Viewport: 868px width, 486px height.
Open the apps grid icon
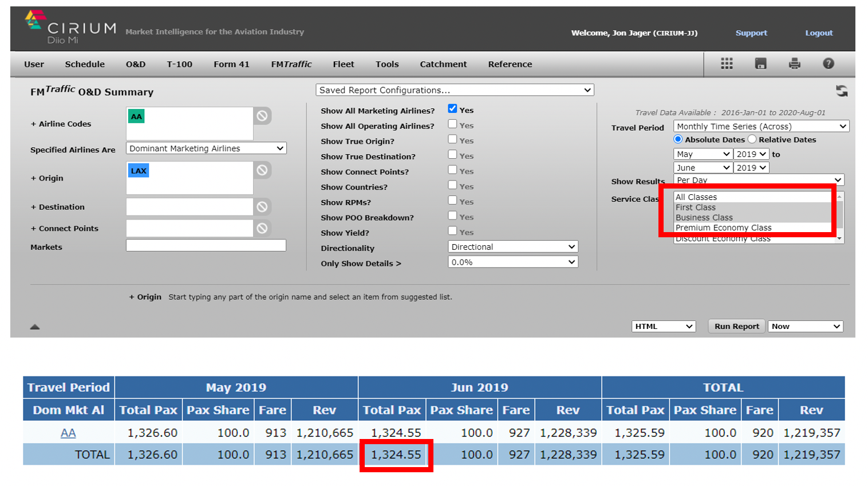[x=727, y=64]
